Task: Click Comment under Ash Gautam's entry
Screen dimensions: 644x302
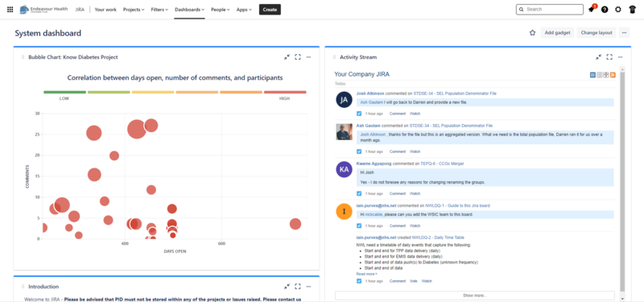Action: (398, 151)
